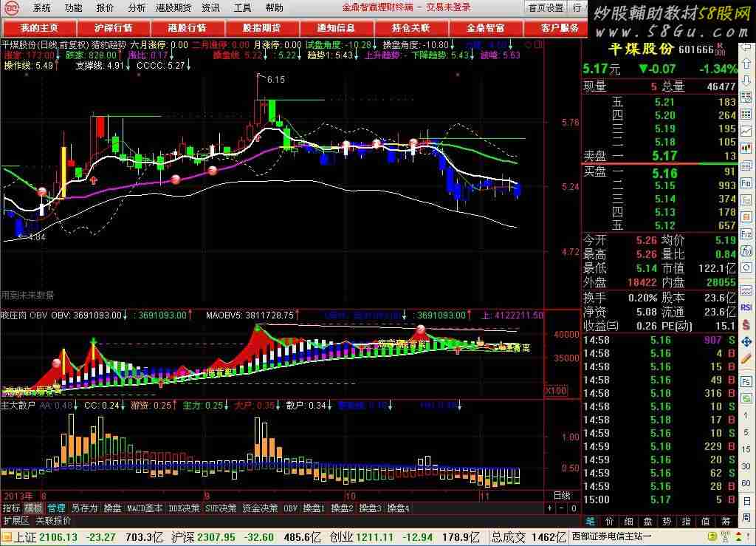
Task: Select the 15-minute period
Action: coord(746,449)
